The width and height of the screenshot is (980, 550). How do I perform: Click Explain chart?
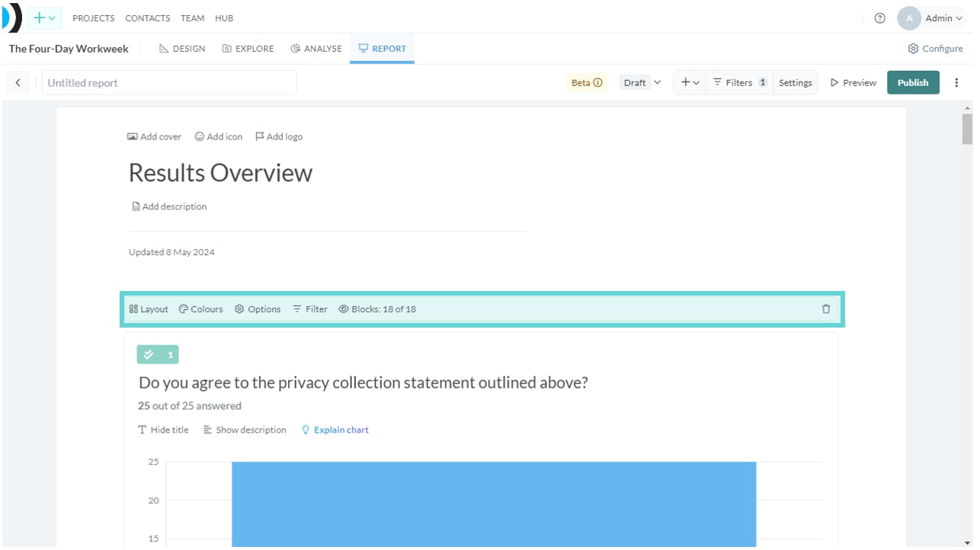(x=335, y=430)
